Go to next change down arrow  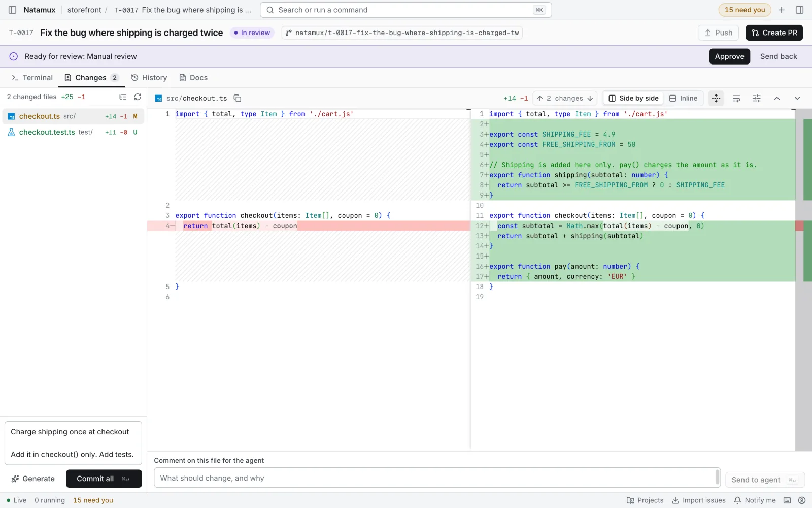coord(590,98)
